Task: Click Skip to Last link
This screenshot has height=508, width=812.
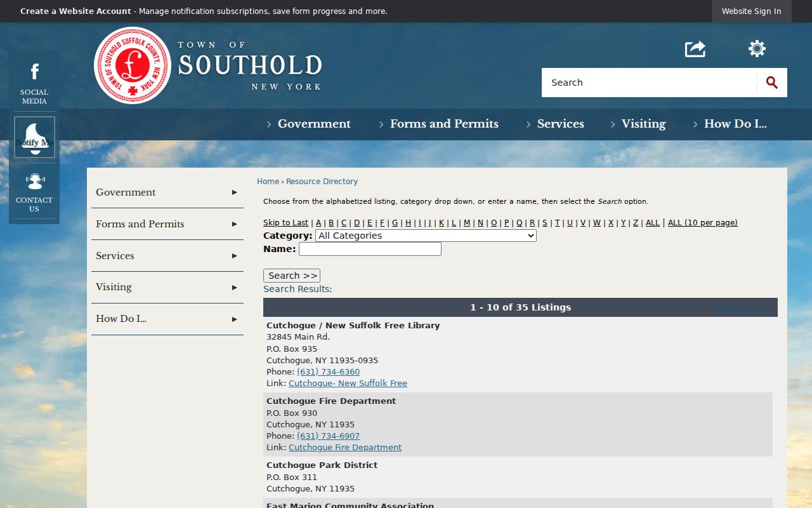Action: pos(285,223)
